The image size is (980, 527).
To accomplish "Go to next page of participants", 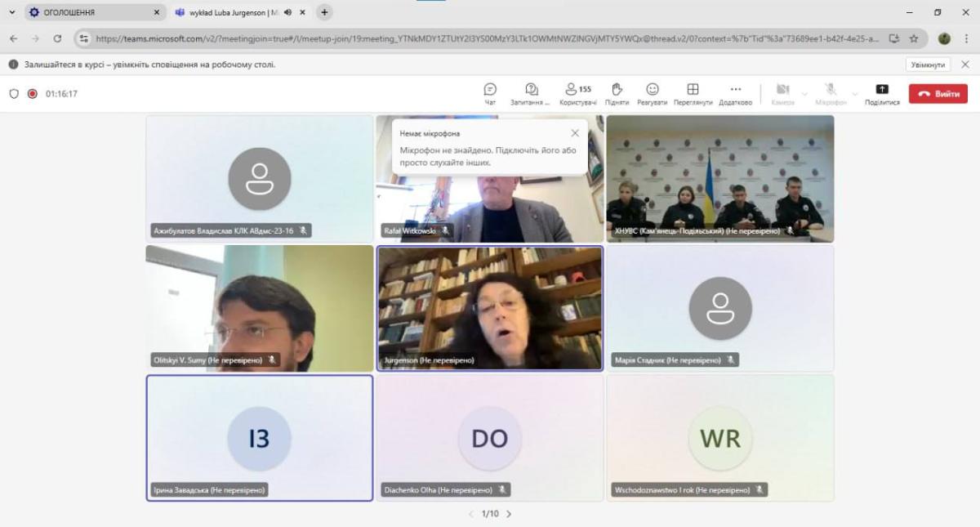I will [x=509, y=514].
